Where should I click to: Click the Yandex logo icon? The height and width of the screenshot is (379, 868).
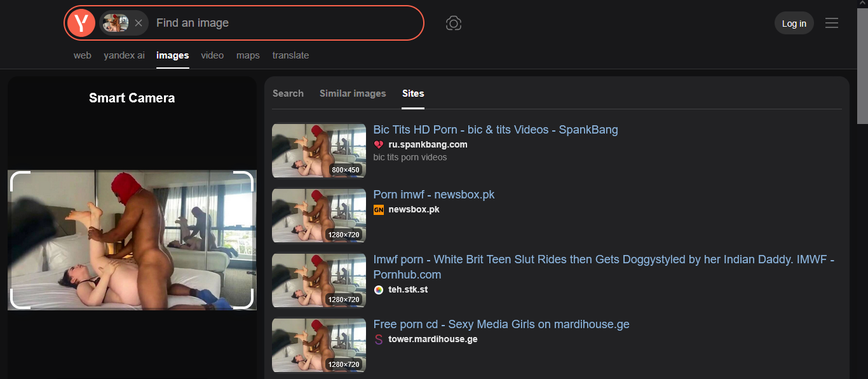coord(81,23)
